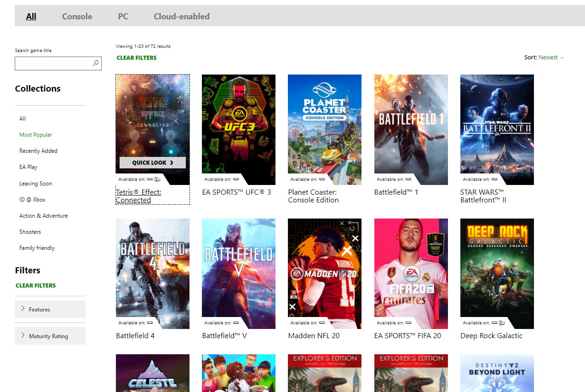Click QUICK LOOK on Tetris Effect
The image size is (585, 392).
click(153, 162)
